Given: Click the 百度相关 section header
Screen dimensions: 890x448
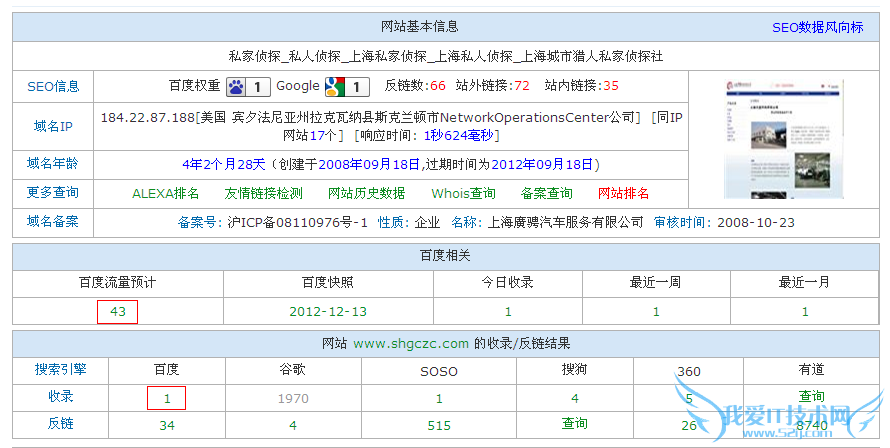Looking at the screenshot, I should 446,256.
